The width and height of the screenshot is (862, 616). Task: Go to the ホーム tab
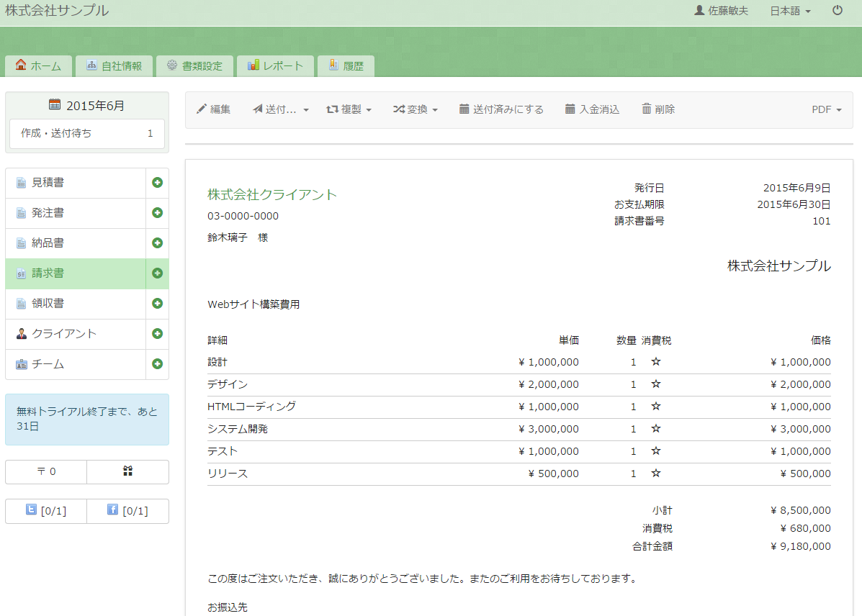[x=38, y=66]
